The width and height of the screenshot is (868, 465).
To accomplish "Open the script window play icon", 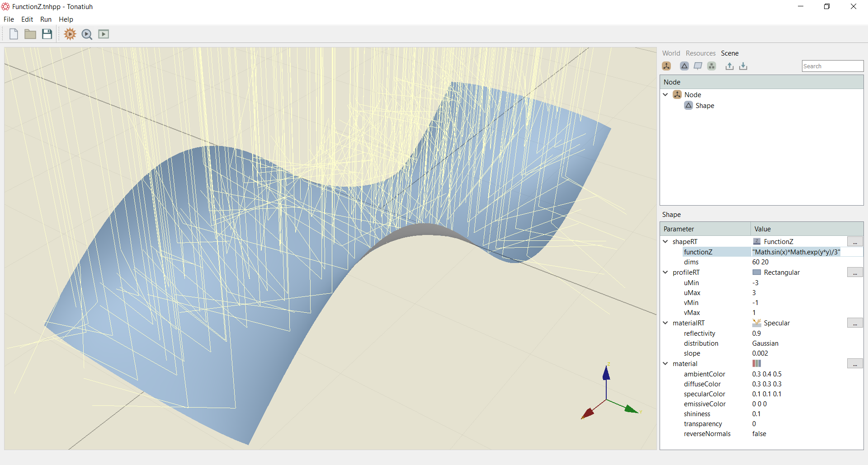I will tap(104, 34).
